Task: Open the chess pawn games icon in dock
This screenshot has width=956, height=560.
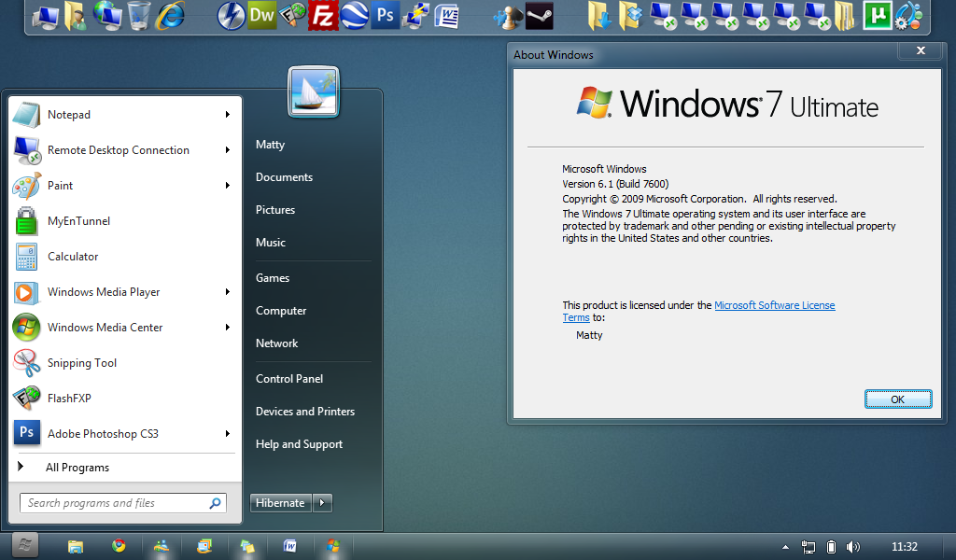Action: (x=507, y=16)
